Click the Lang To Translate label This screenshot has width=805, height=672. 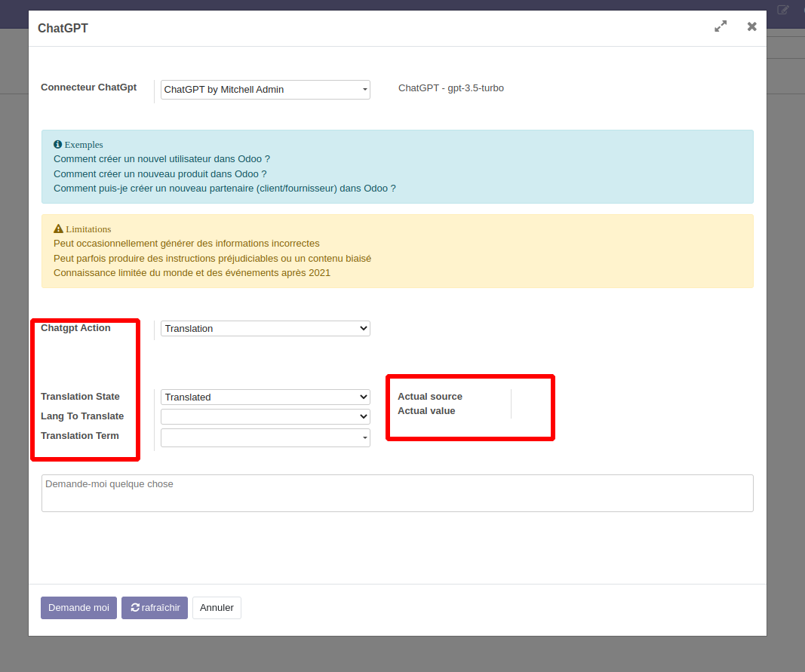82,416
